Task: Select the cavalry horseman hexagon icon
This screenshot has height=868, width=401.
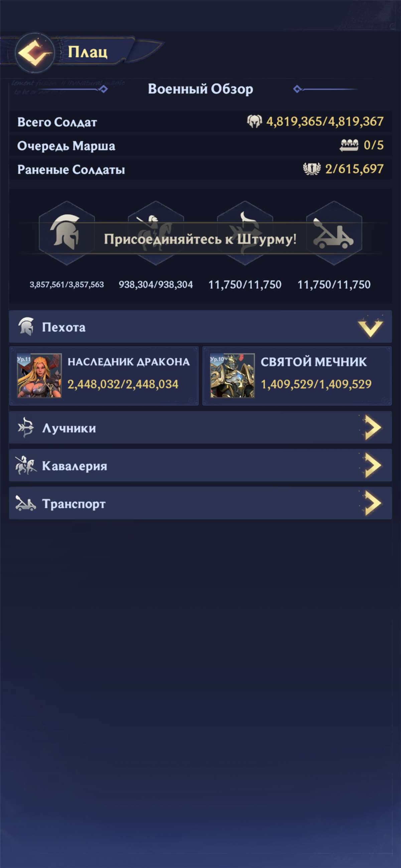Action: click(x=156, y=232)
